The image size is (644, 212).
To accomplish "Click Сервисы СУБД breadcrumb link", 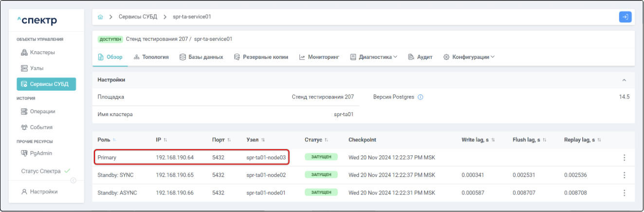I will click(138, 17).
